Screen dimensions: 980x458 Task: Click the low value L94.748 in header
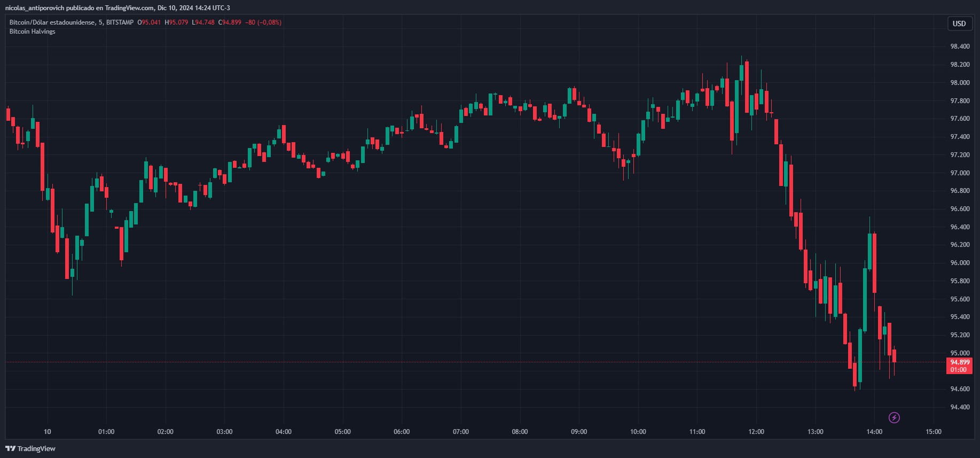203,22
